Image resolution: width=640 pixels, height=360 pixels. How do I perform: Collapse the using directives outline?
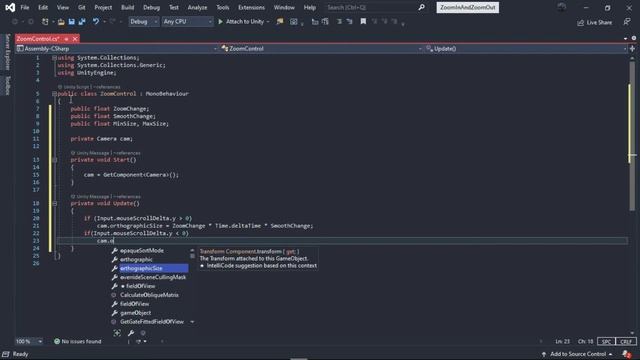pos(54,58)
